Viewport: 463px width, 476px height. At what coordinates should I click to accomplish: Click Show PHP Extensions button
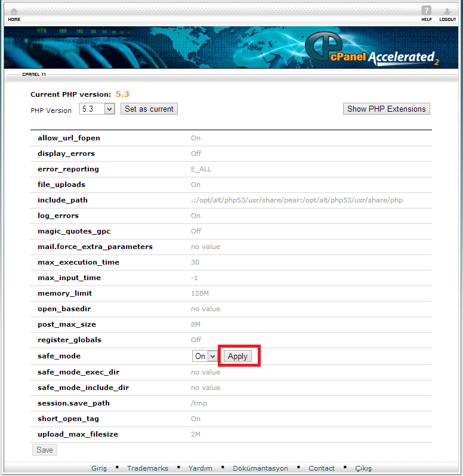click(x=386, y=109)
